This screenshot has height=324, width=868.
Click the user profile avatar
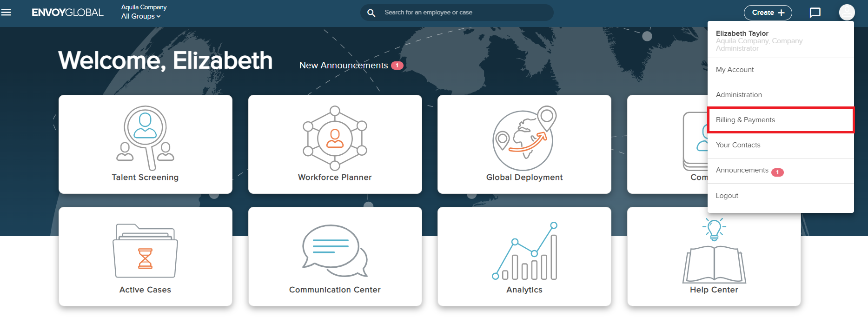[x=847, y=13]
